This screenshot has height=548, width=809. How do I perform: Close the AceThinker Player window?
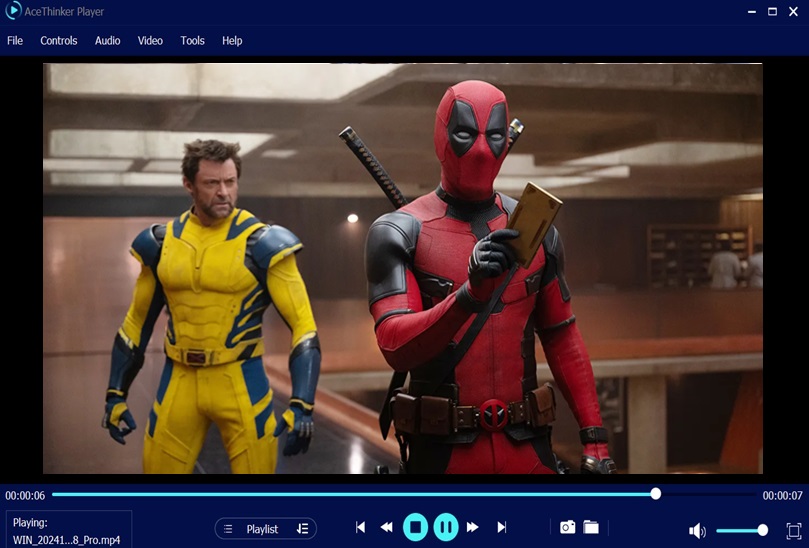(x=794, y=11)
